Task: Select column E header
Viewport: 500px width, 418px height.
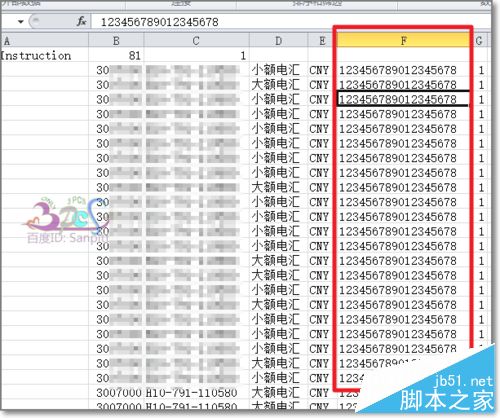Action: click(x=322, y=41)
